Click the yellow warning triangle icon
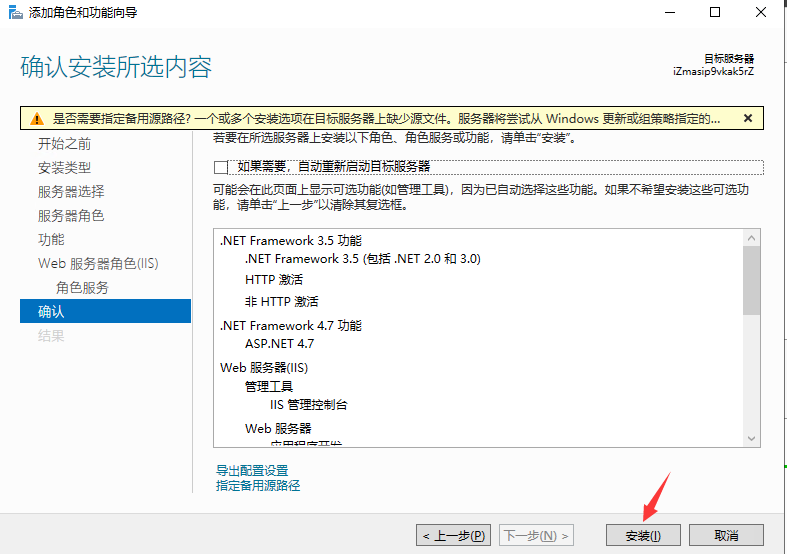 click(x=37, y=119)
